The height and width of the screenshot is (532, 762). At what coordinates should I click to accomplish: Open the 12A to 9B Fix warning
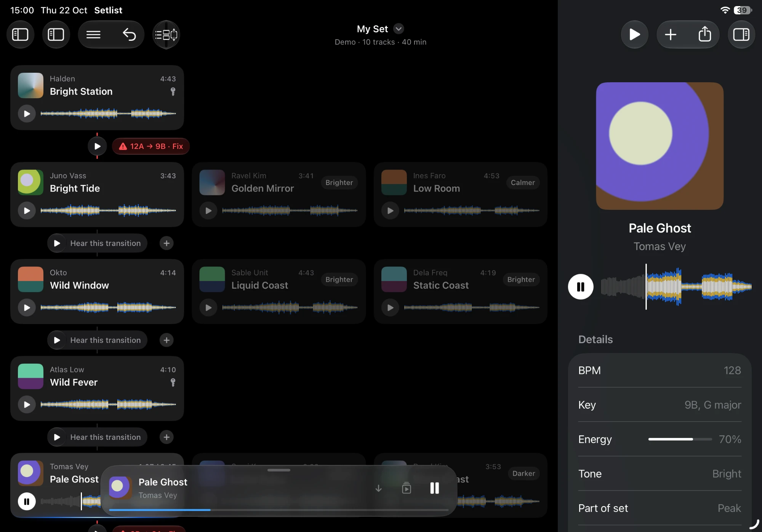pos(151,146)
